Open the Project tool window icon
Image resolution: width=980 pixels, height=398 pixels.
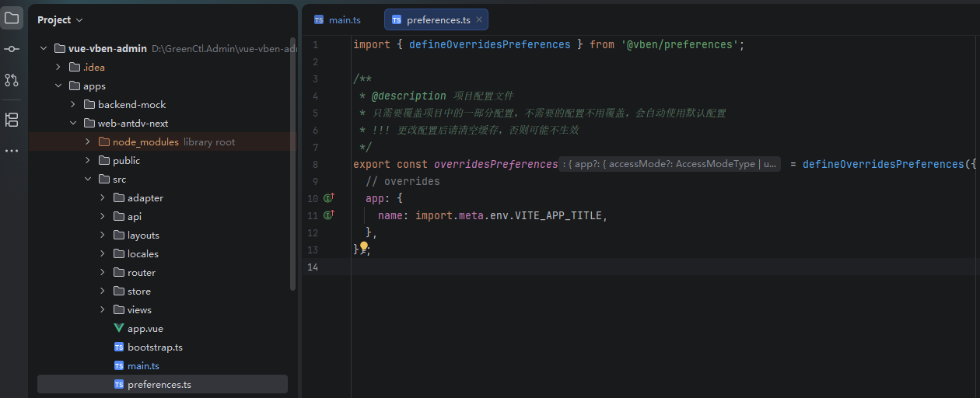point(12,18)
